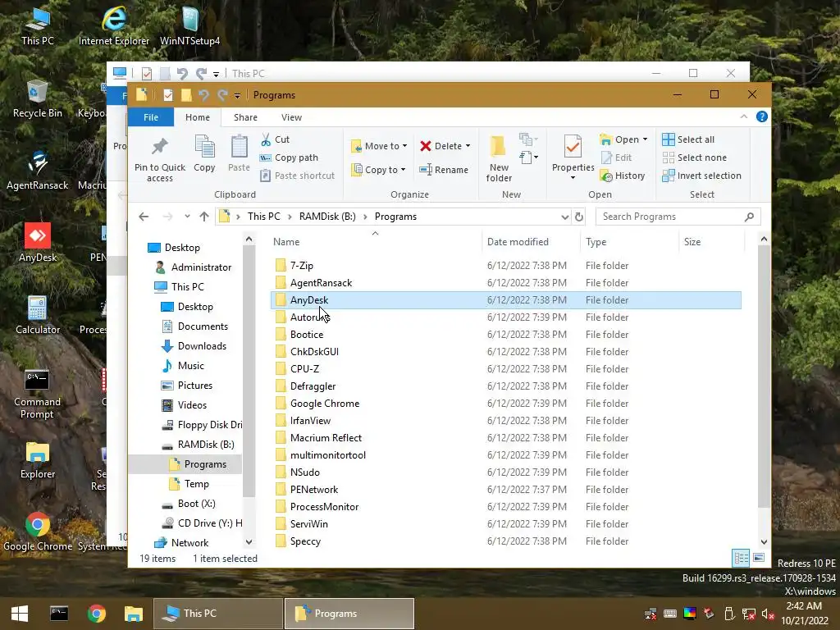Choose Select none in the ribbon
The image size is (840, 630).
(x=695, y=157)
